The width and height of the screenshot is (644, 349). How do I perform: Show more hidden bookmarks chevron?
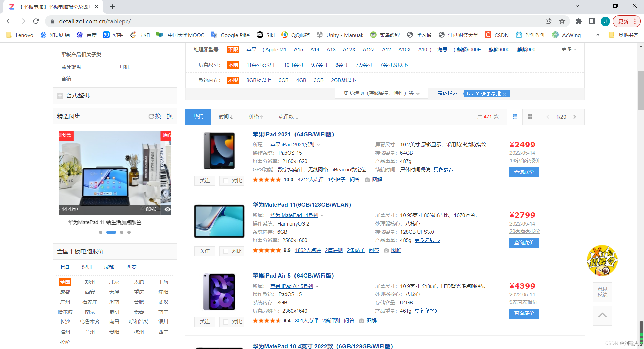(598, 35)
